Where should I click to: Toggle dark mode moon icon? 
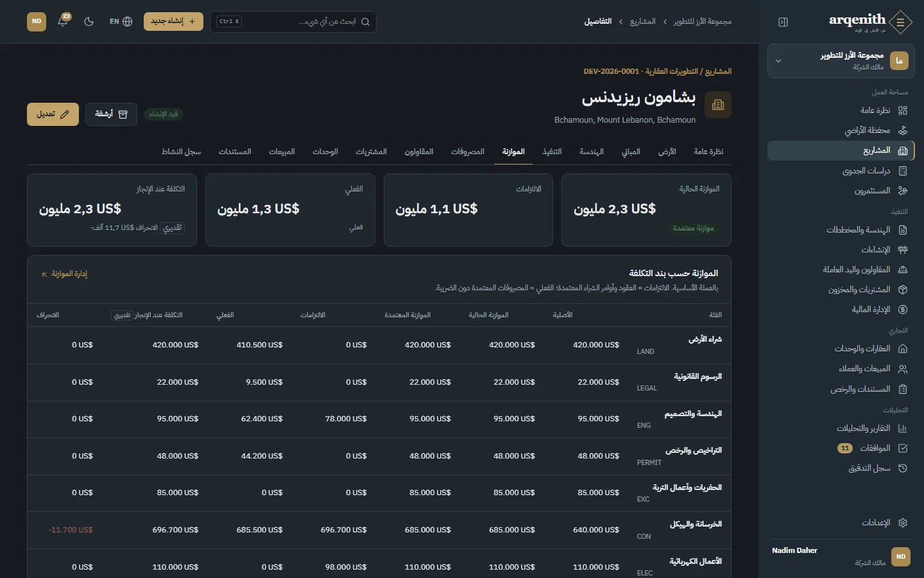click(89, 21)
